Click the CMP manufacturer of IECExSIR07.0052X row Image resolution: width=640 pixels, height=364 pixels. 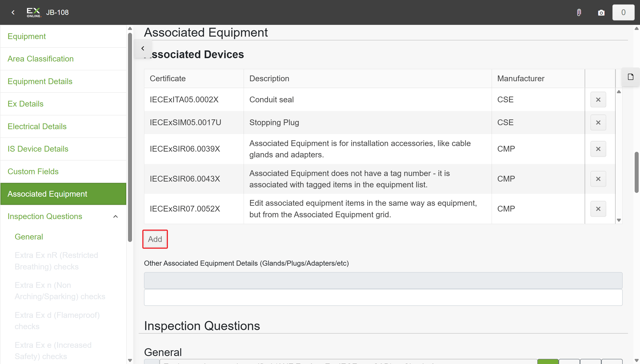[x=538, y=209]
